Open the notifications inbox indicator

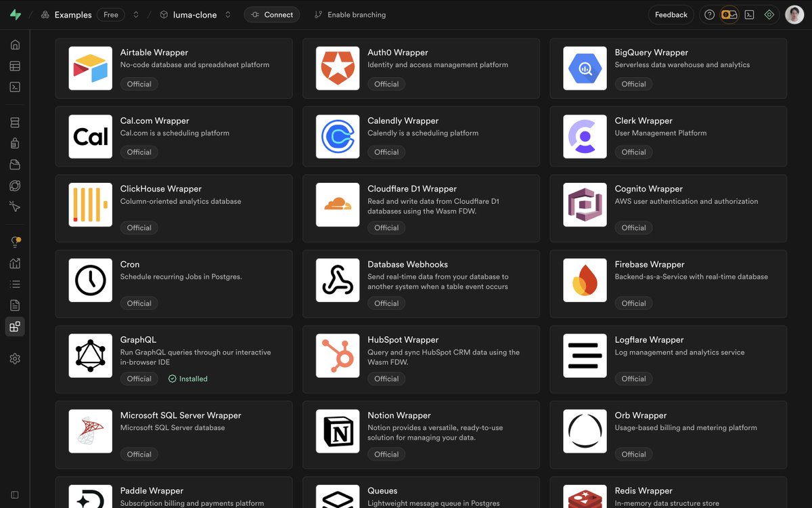(729, 14)
